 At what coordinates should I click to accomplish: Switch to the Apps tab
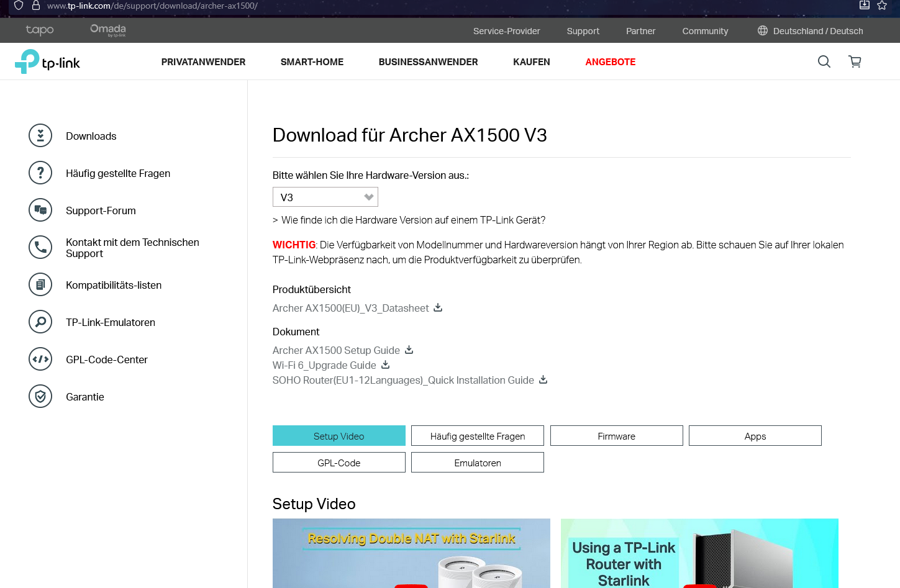(755, 436)
